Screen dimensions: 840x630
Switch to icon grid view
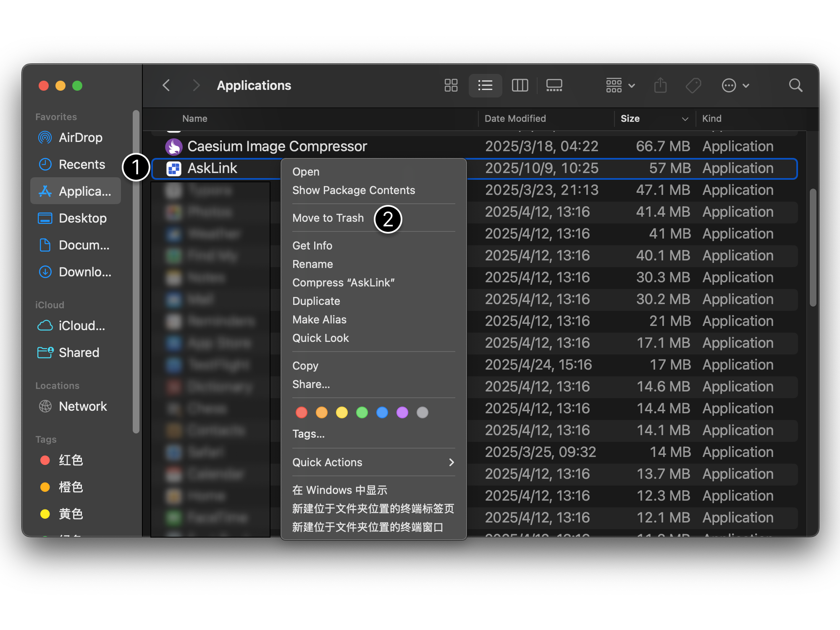(451, 85)
